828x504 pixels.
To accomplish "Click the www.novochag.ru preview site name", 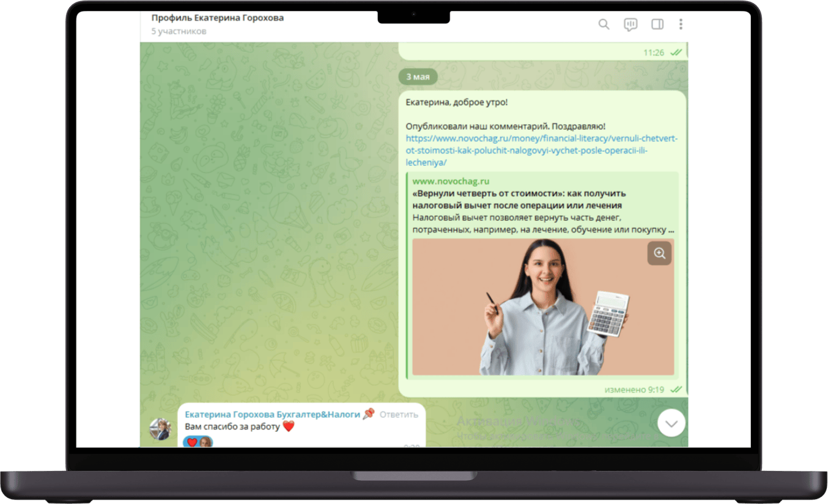I will [x=451, y=181].
